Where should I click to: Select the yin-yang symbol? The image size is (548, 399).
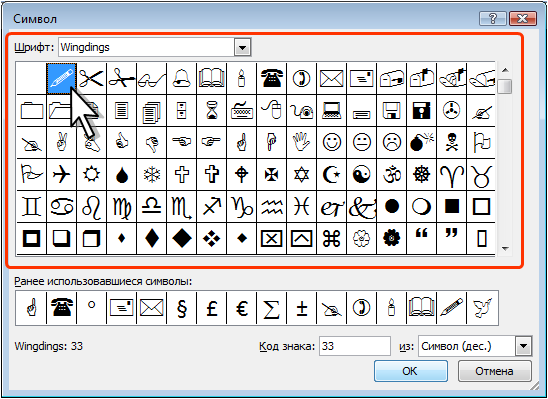pos(361,174)
